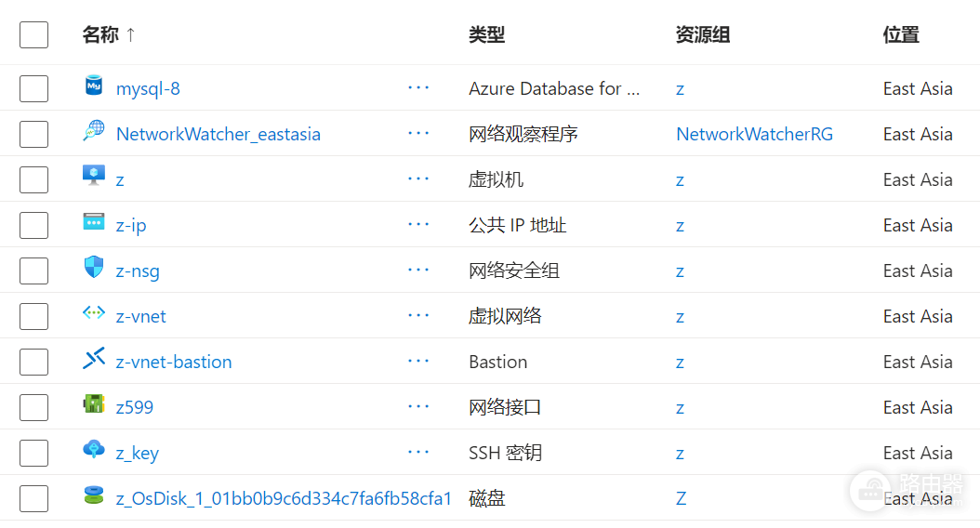This screenshot has height=528, width=980.
Task: Open more options for virtual machine z
Action: pyautogui.click(x=418, y=178)
